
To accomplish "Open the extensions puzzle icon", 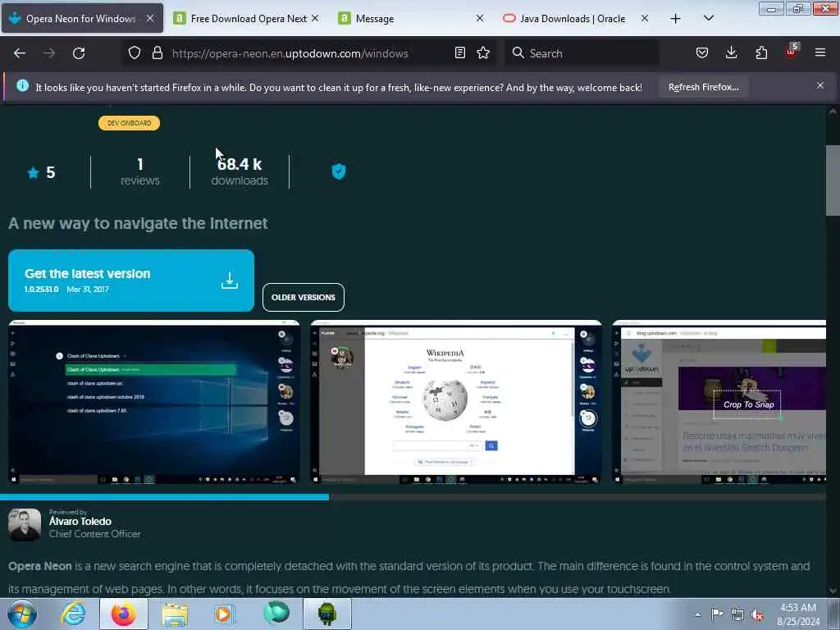I will point(761,53).
